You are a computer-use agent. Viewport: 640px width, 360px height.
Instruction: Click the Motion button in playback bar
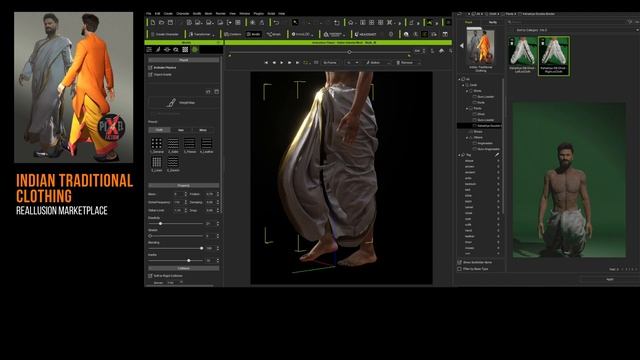click(x=373, y=62)
